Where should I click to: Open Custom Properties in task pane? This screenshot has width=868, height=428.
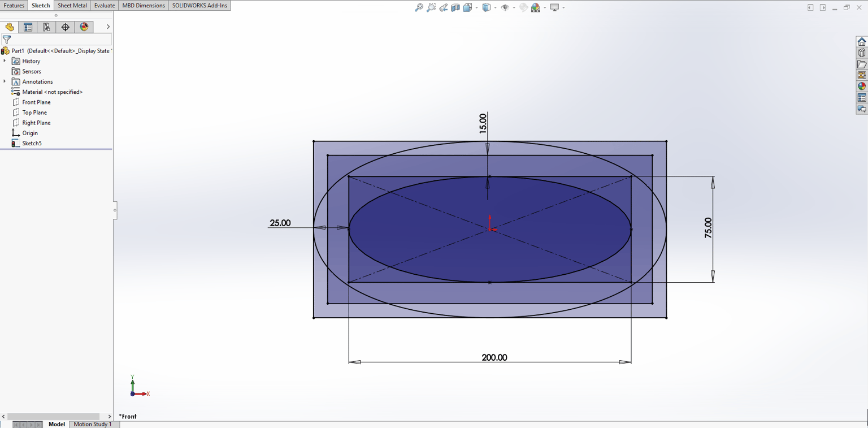click(862, 98)
